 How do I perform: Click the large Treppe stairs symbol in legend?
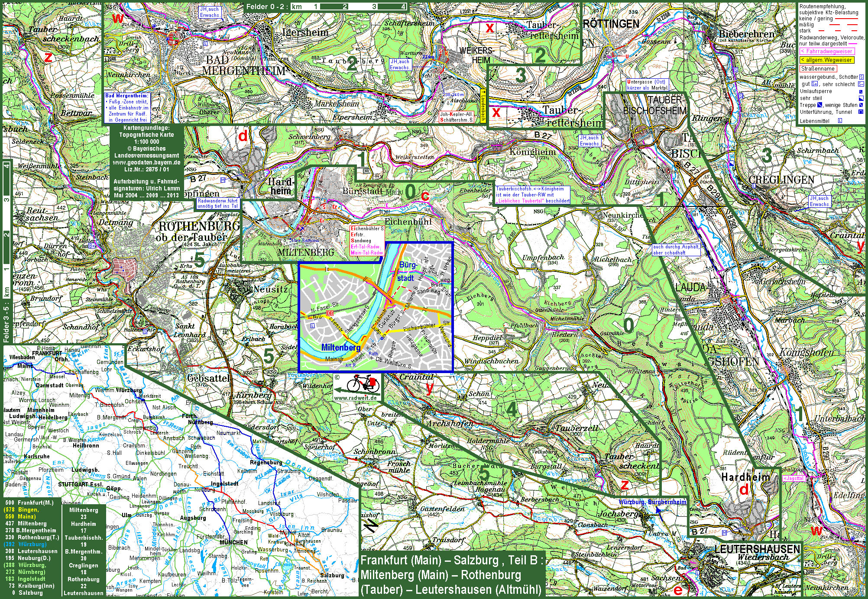819,105
